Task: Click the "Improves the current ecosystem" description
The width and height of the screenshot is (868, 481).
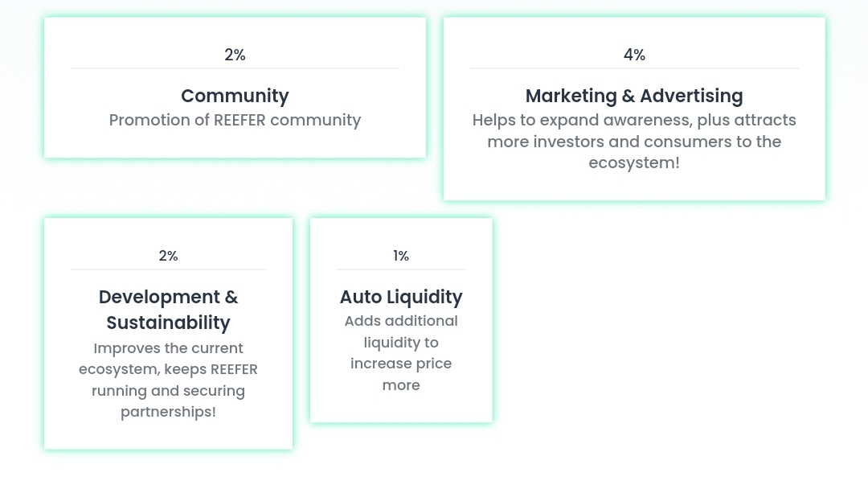Action: [x=168, y=348]
